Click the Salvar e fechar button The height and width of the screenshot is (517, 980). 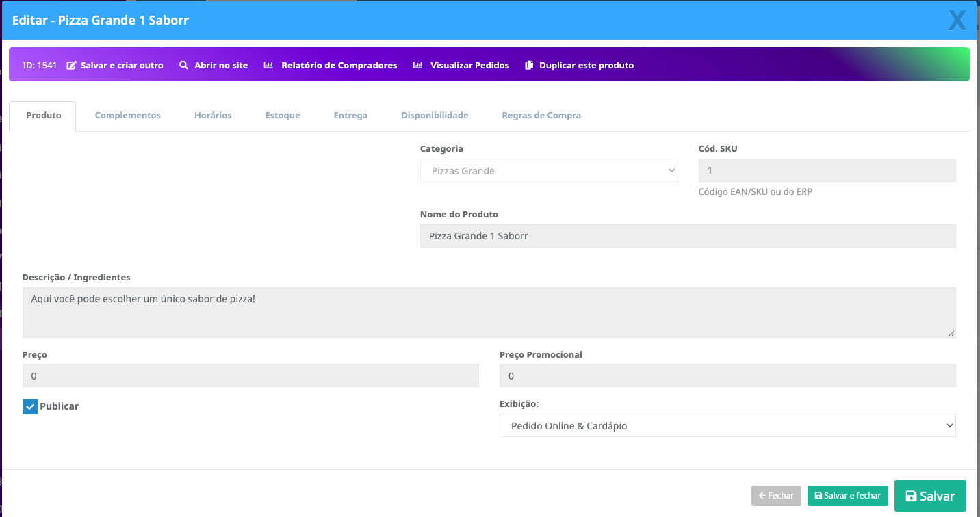(x=847, y=496)
